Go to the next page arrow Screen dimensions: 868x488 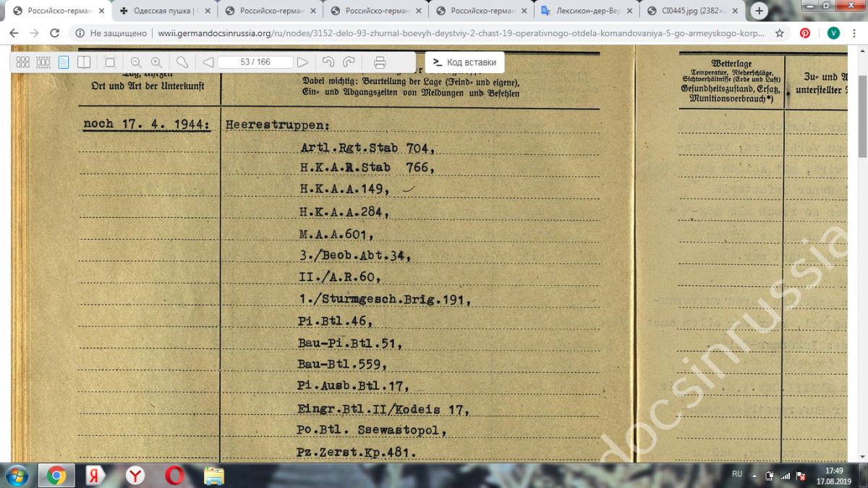click(x=303, y=62)
